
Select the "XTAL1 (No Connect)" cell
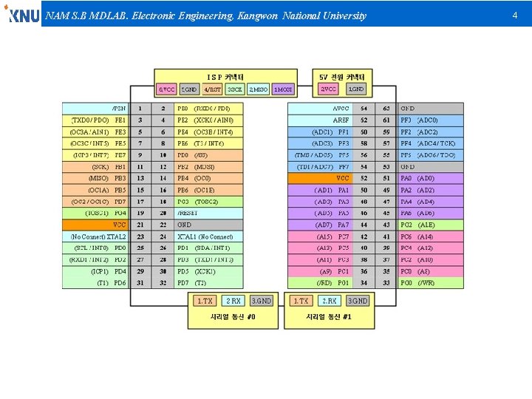tap(208, 236)
